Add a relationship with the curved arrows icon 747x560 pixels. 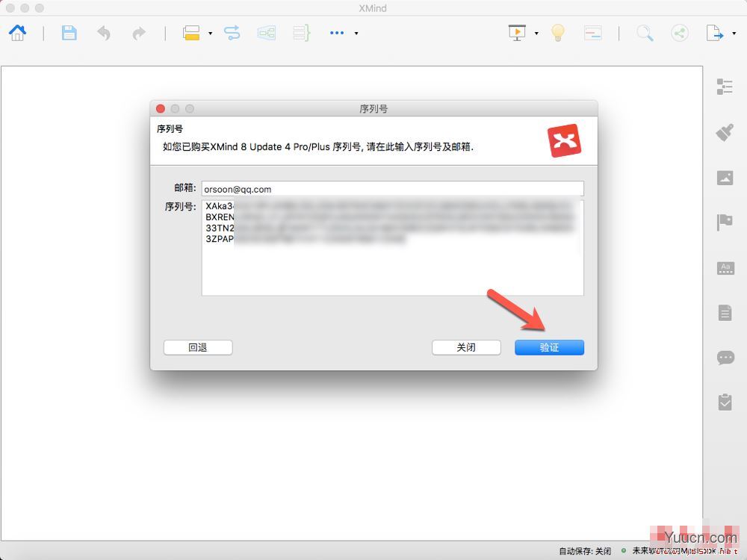(232, 33)
